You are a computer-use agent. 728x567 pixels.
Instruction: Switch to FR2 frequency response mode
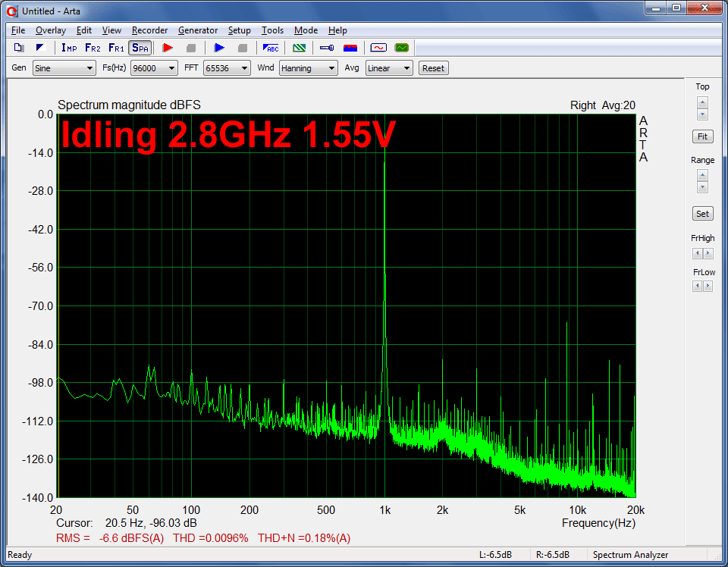(93, 48)
